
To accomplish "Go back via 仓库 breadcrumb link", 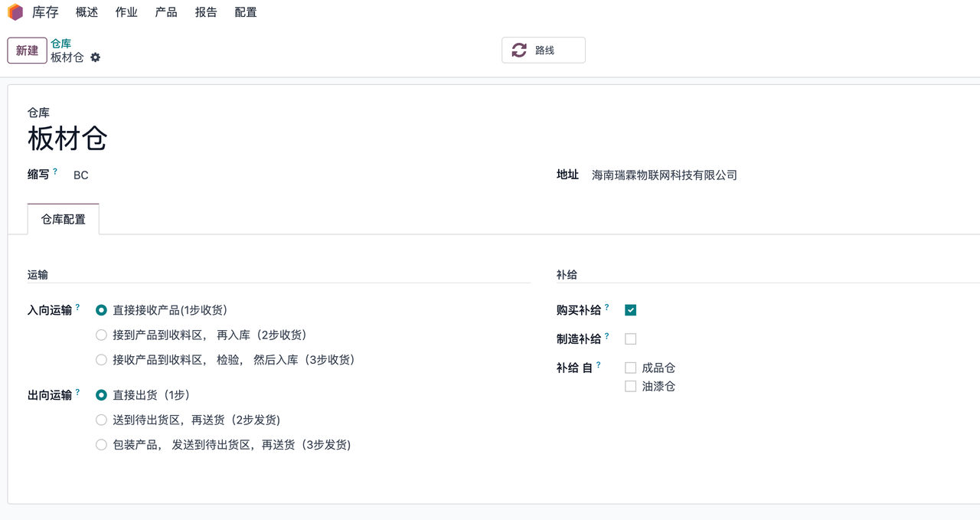I will tap(61, 44).
